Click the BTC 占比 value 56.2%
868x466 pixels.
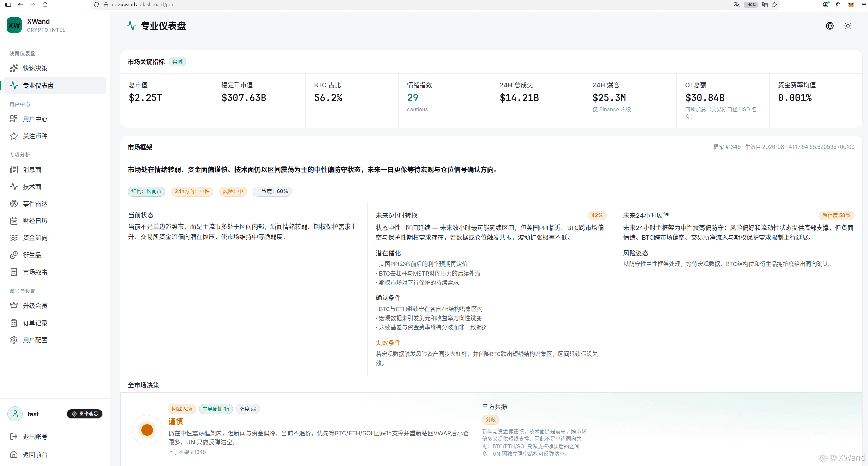point(328,98)
